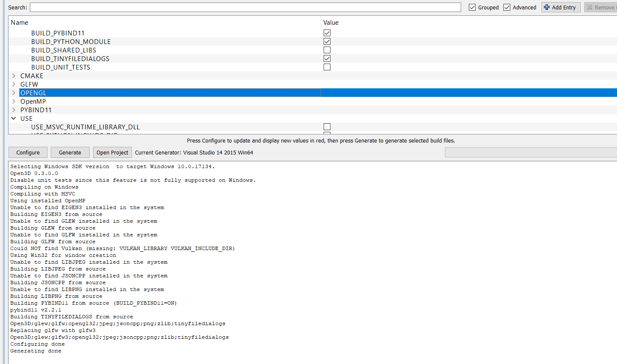Expand the GLFW variable group
Image resolution: width=617 pixels, height=364 pixels.
point(14,84)
